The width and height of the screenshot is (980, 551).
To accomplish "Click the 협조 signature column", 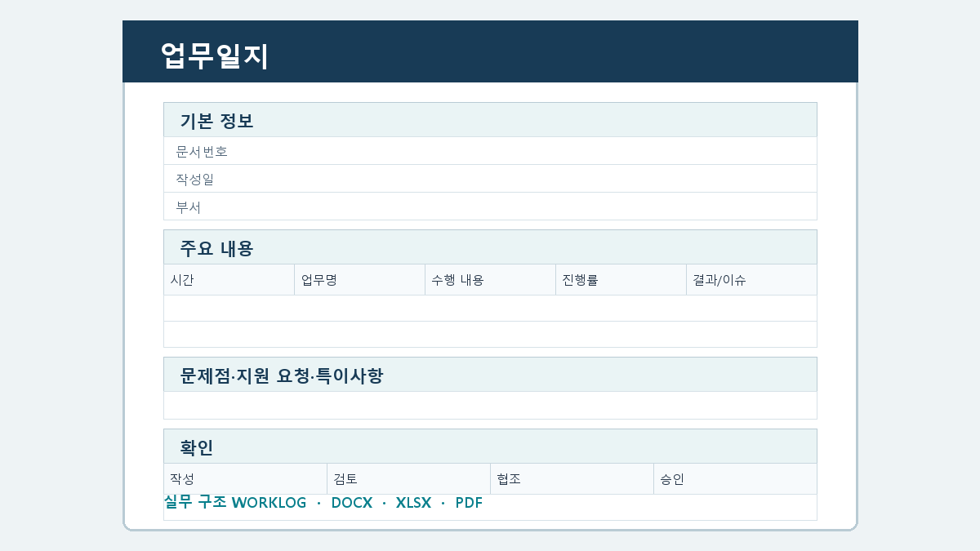I will pyautogui.click(x=572, y=479).
